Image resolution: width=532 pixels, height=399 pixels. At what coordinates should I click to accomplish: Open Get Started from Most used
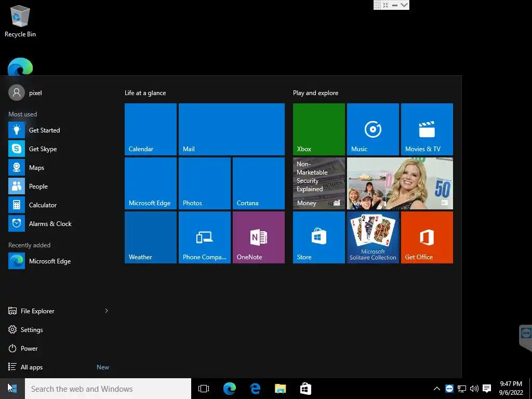point(58,130)
